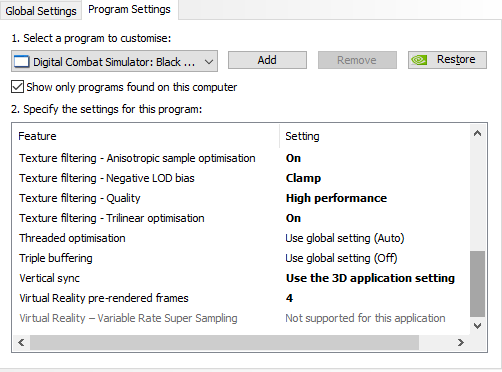This screenshot has height=372, width=502.
Task: Click the Add program button
Action: tap(267, 60)
